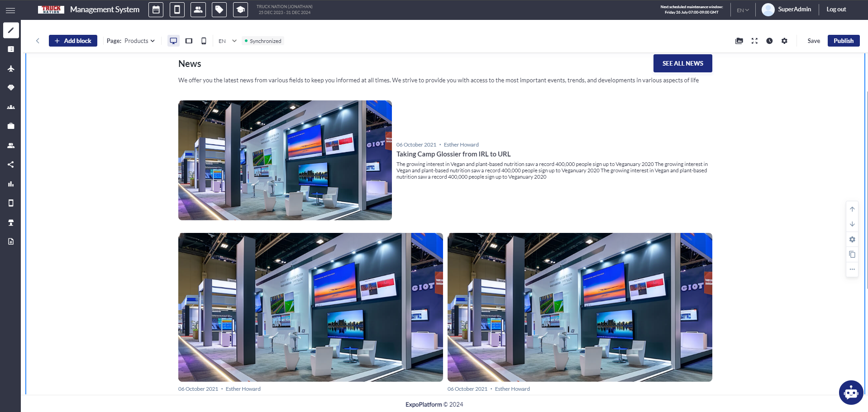Image resolution: width=868 pixels, height=412 pixels.
Task: Click the bottom-right news article image
Action: (x=580, y=307)
